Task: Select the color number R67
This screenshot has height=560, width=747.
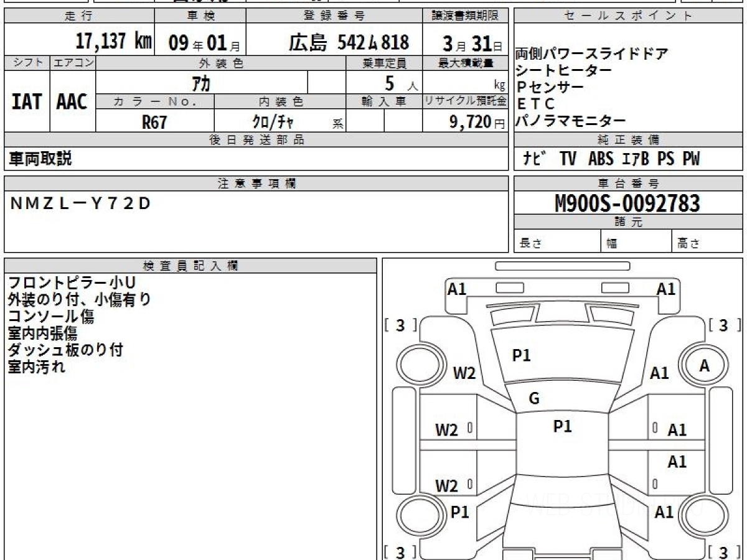Action: tap(154, 122)
